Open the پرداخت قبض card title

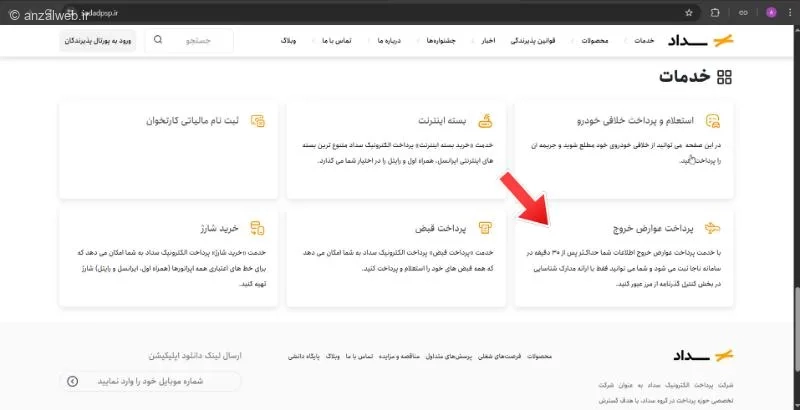(x=440, y=228)
